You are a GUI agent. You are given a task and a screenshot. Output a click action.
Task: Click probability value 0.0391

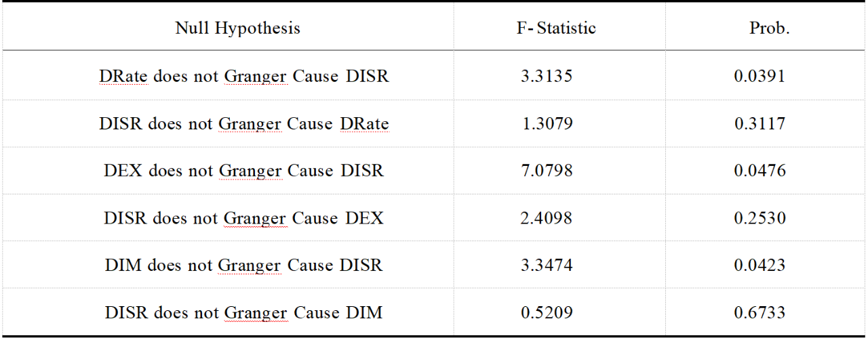click(759, 76)
